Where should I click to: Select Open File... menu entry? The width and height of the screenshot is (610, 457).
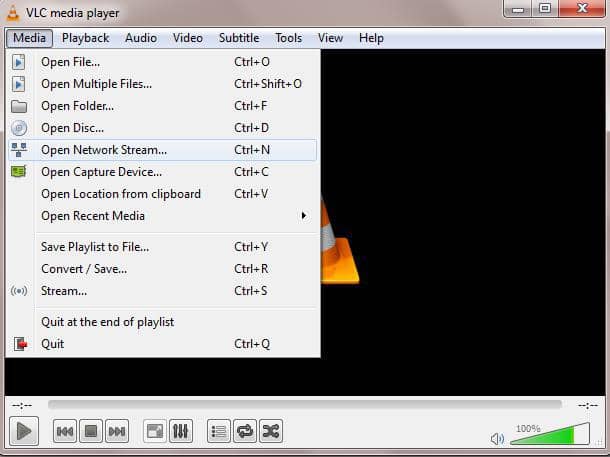coord(162,62)
